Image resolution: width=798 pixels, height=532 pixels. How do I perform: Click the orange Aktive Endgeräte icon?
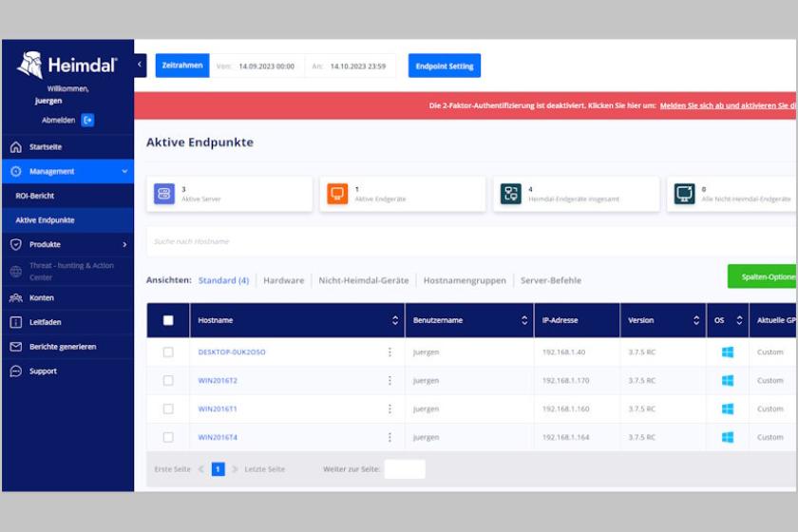[x=337, y=194]
